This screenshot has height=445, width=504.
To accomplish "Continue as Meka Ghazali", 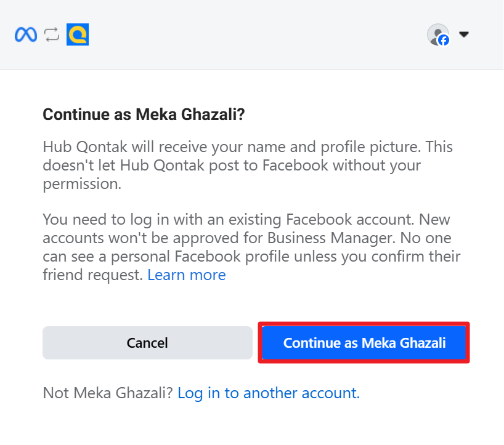I will tap(364, 343).
